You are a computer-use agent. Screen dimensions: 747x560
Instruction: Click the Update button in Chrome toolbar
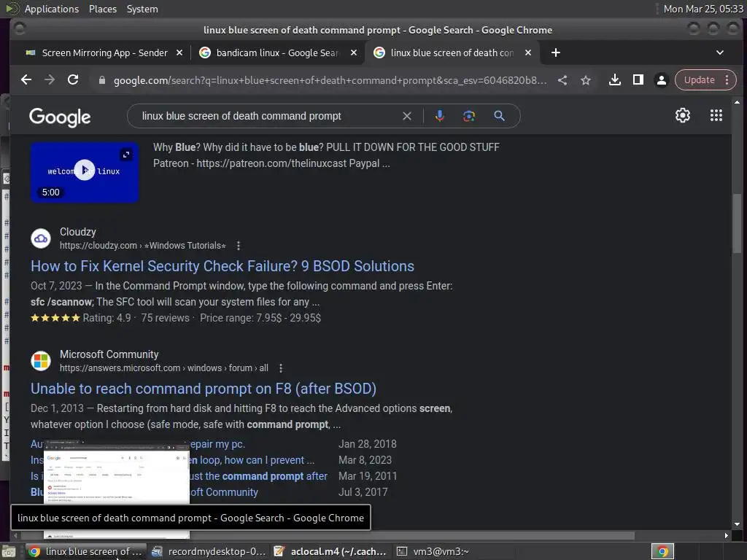click(x=699, y=80)
